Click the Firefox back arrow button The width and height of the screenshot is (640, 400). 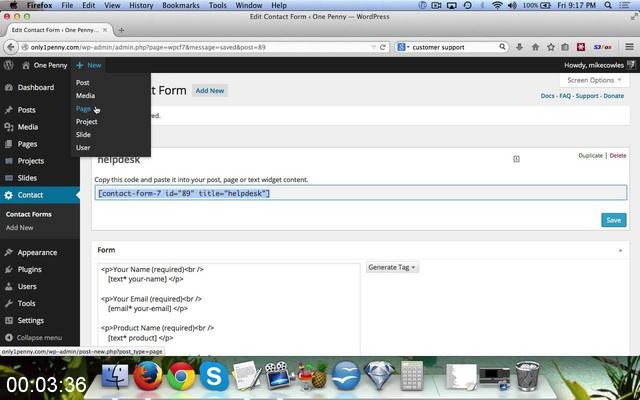coord(11,47)
